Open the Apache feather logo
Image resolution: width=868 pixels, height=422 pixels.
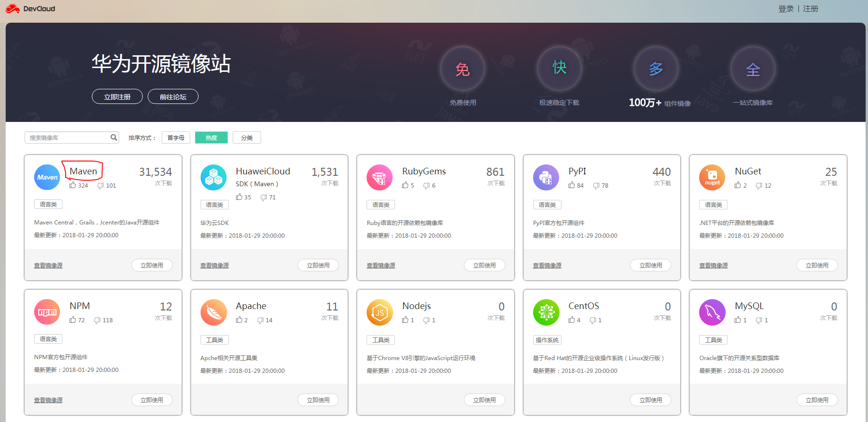[x=213, y=312]
